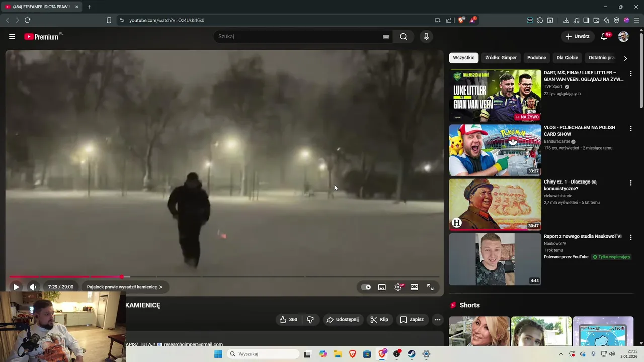Open 'Chiny cz. 1' video thumbnail
The height and width of the screenshot is (362, 644).
coord(495,205)
